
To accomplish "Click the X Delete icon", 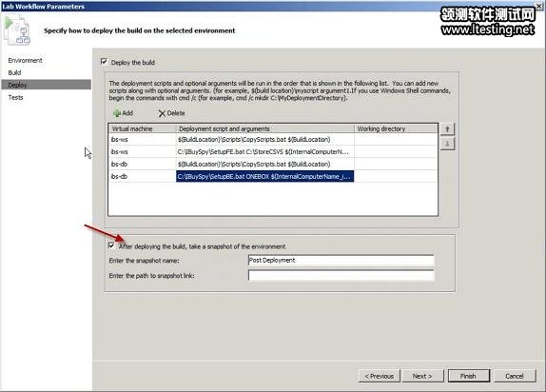I will [x=162, y=113].
